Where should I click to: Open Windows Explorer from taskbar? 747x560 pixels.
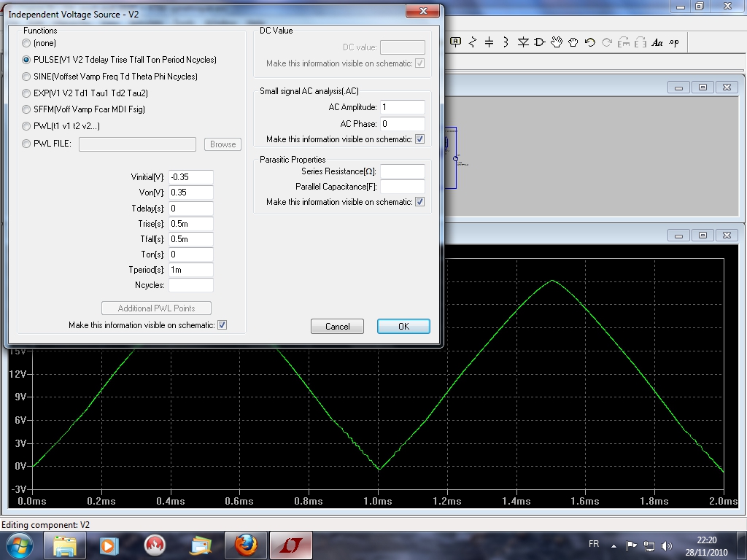coord(65,545)
